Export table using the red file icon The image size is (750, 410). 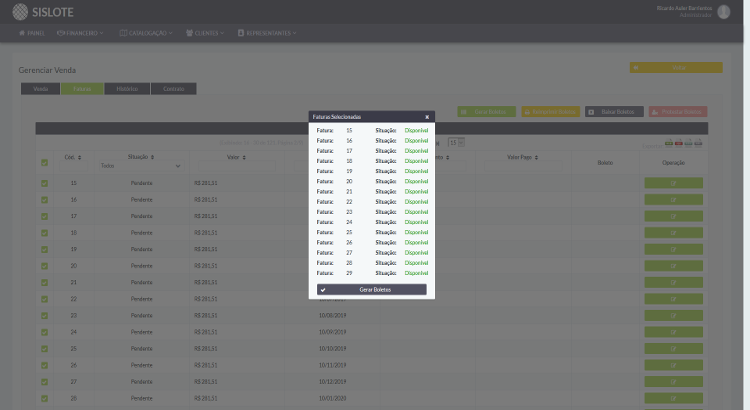tap(679, 143)
